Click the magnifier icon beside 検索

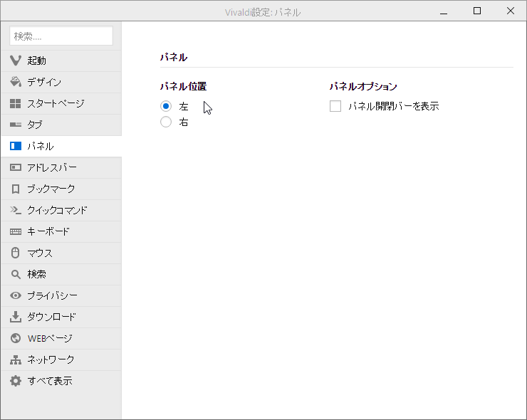(x=16, y=274)
